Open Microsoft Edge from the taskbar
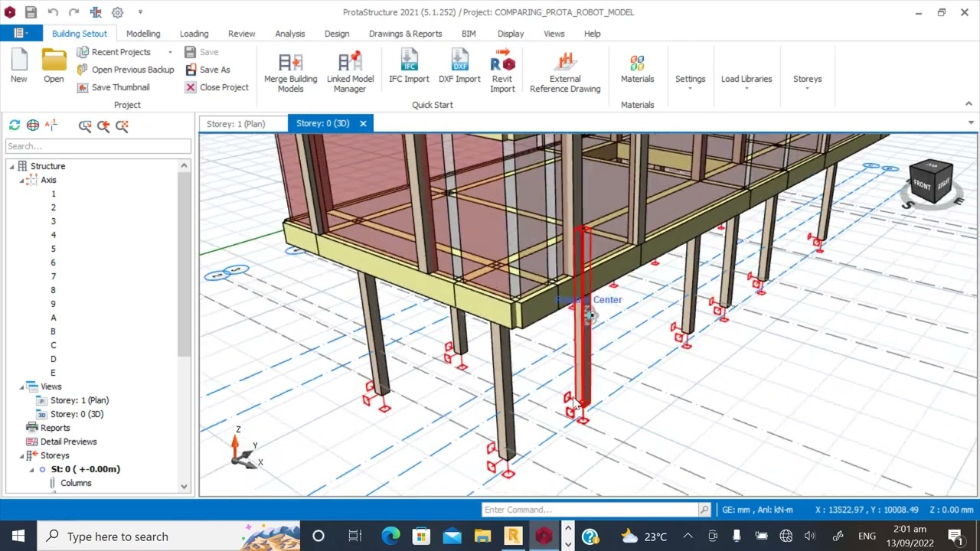This screenshot has height=551, width=980. pos(390,536)
